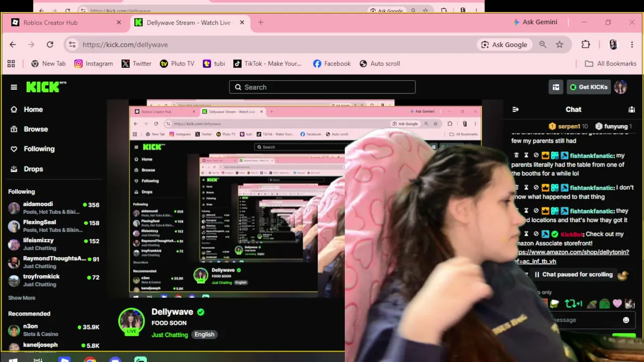644x362 pixels.
Task: Open the Chrome profile avatar
Action: 613,44
